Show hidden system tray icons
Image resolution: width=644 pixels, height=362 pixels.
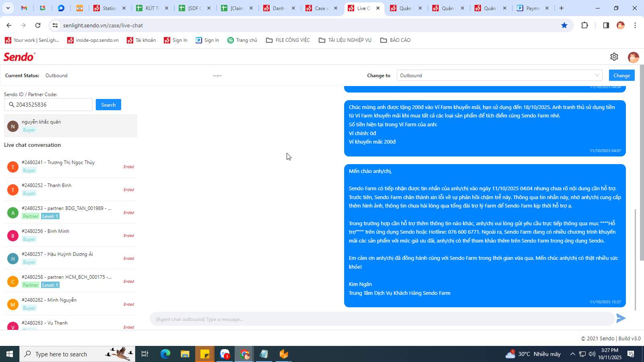572,354
